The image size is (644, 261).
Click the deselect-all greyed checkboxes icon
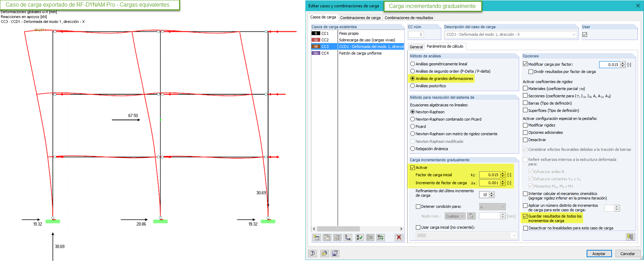point(370,237)
